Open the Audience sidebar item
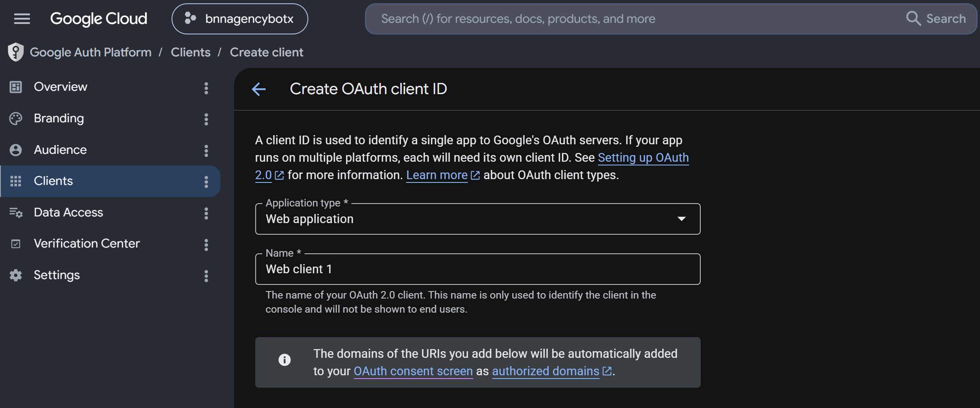Viewport: 980px width, 408px height. click(x=110, y=150)
